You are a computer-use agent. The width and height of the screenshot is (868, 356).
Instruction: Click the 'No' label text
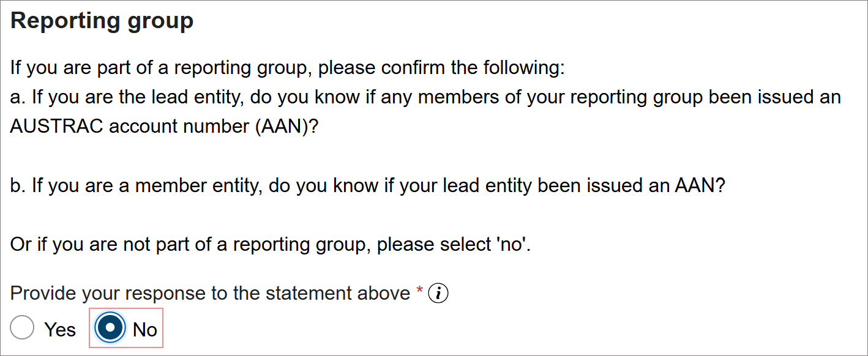click(x=147, y=328)
